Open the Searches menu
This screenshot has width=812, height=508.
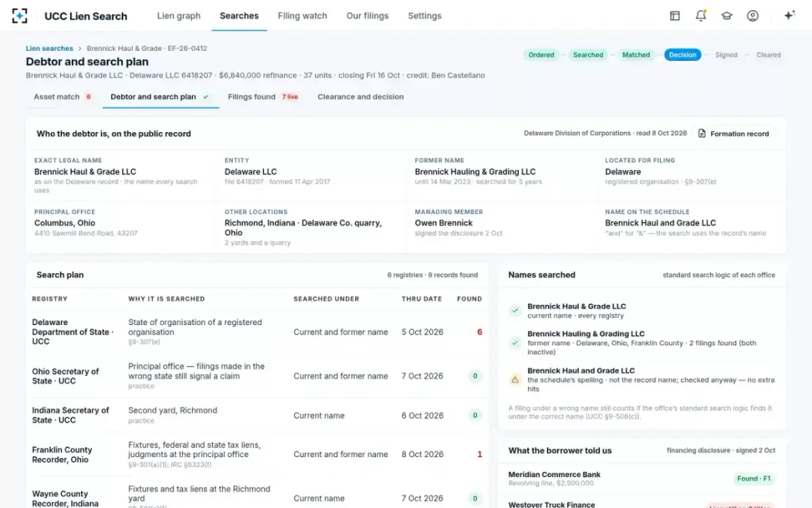point(239,16)
